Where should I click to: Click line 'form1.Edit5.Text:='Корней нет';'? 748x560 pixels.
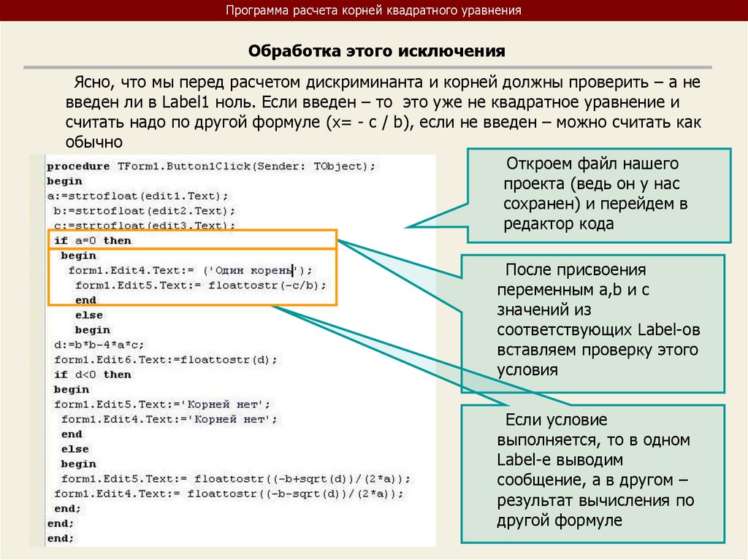[x=162, y=404]
